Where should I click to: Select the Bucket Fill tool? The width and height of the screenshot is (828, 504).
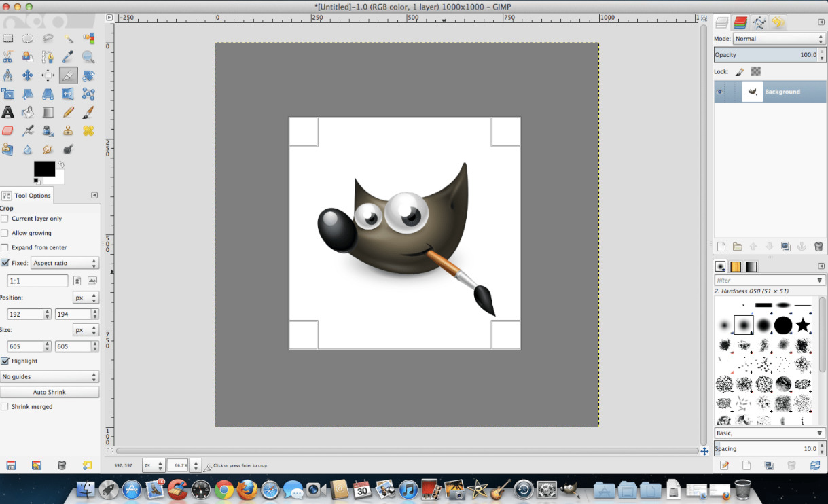[x=28, y=112]
